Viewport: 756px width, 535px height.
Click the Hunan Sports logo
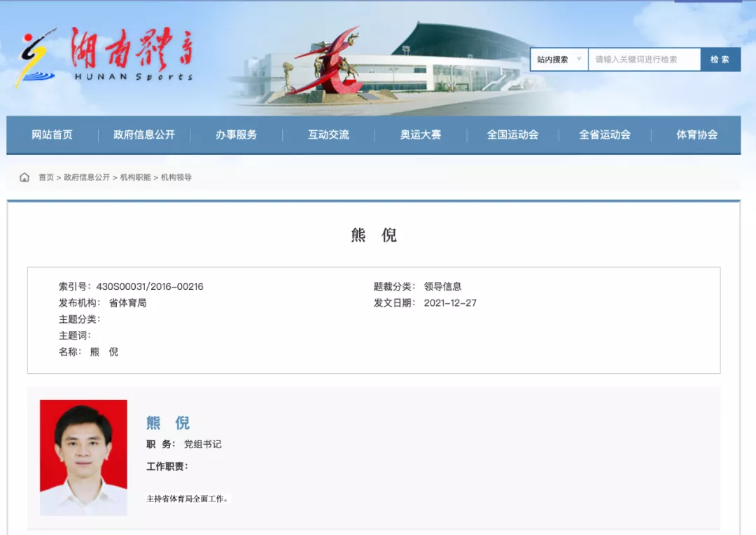(105, 57)
